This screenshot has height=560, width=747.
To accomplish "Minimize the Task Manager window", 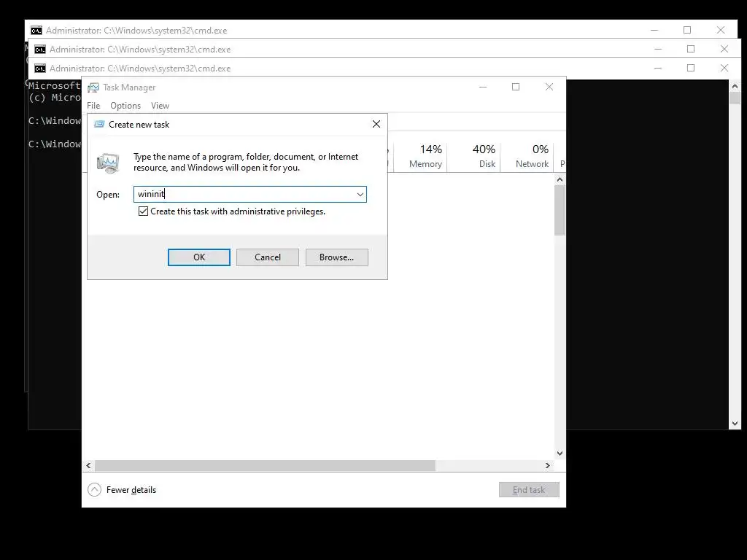I will point(483,87).
